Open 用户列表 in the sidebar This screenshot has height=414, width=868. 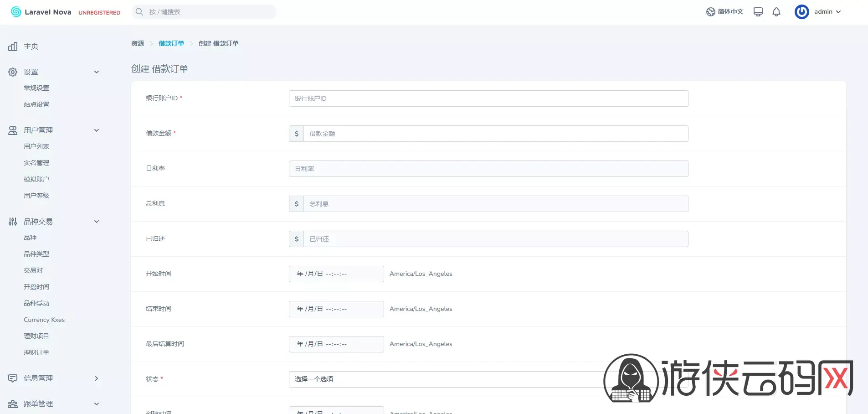pyautogui.click(x=36, y=146)
